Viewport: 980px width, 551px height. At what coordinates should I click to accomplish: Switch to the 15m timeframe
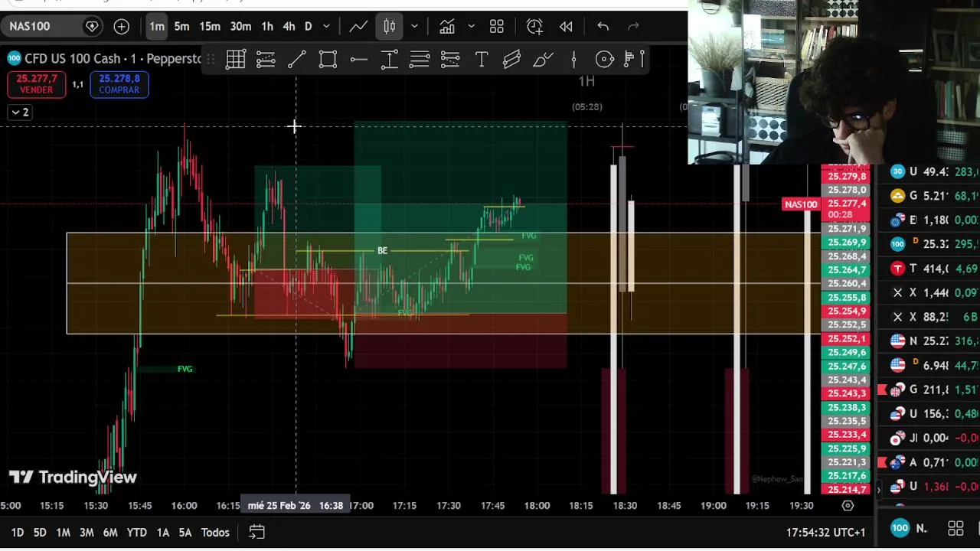210,26
